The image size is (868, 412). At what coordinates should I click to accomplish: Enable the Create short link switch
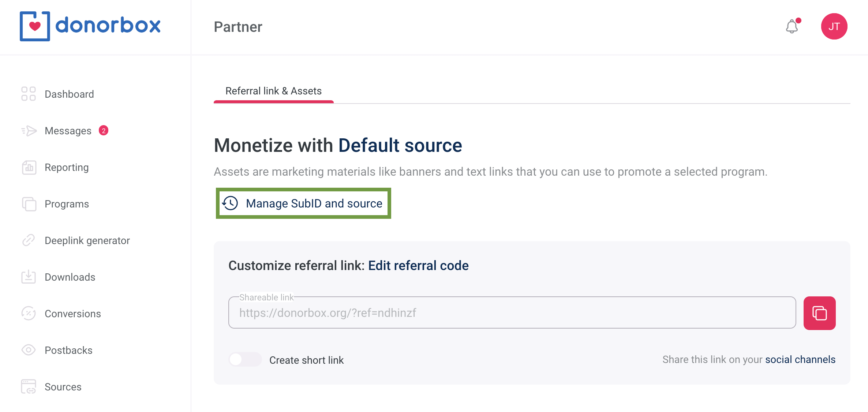[x=245, y=360]
